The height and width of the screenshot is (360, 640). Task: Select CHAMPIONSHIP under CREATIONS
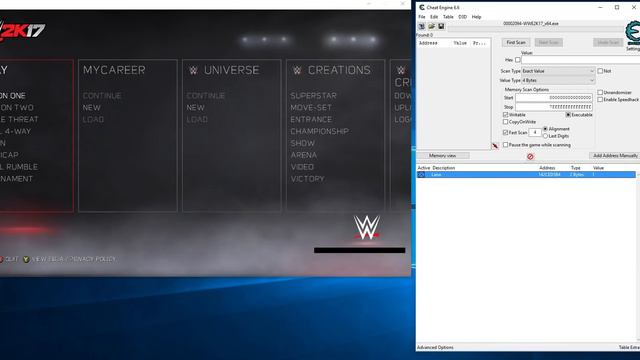pos(320,131)
